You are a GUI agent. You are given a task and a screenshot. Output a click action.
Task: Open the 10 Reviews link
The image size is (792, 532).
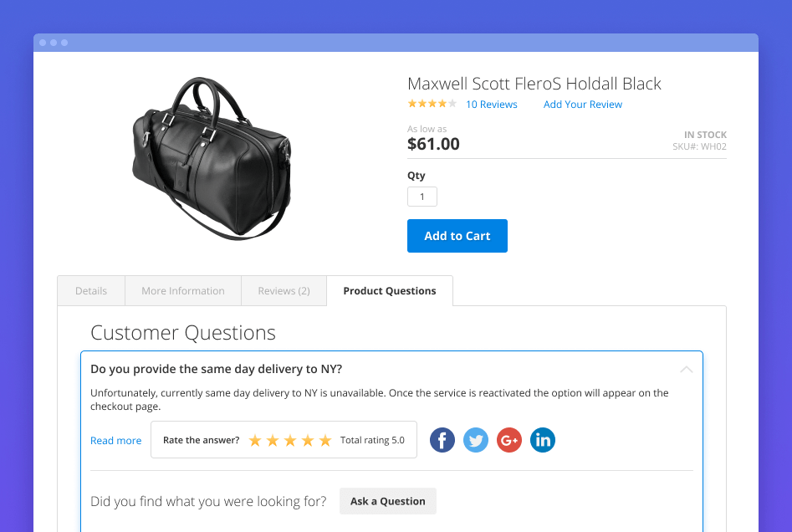click(x=491, y=104)
